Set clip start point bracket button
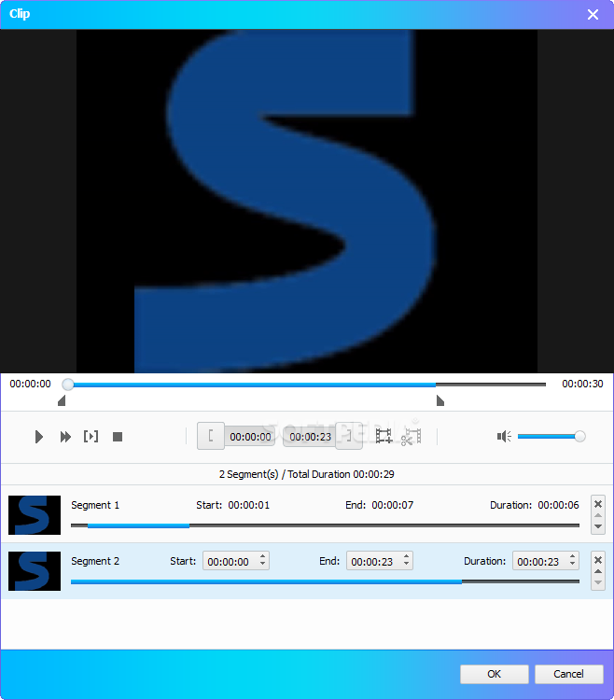Screen dimensions: 614x700 (x=211, y=436)
